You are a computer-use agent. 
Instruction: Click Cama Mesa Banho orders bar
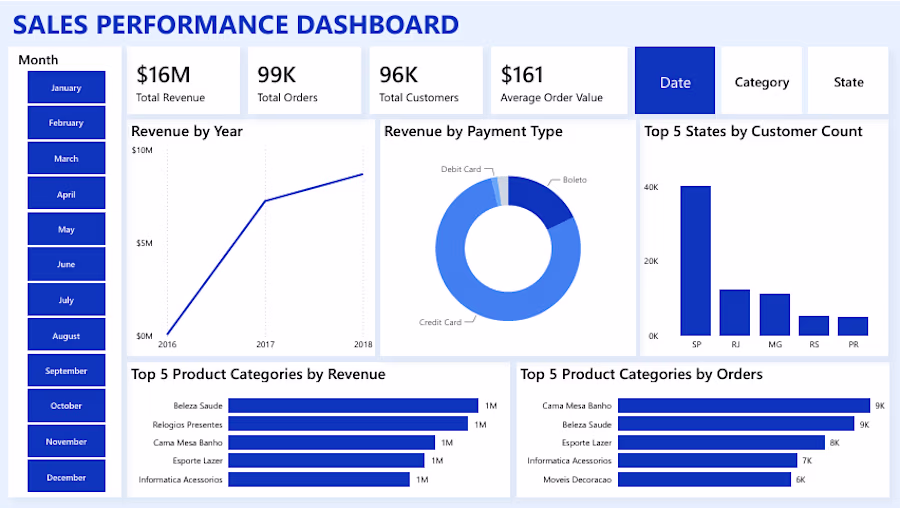744,406
